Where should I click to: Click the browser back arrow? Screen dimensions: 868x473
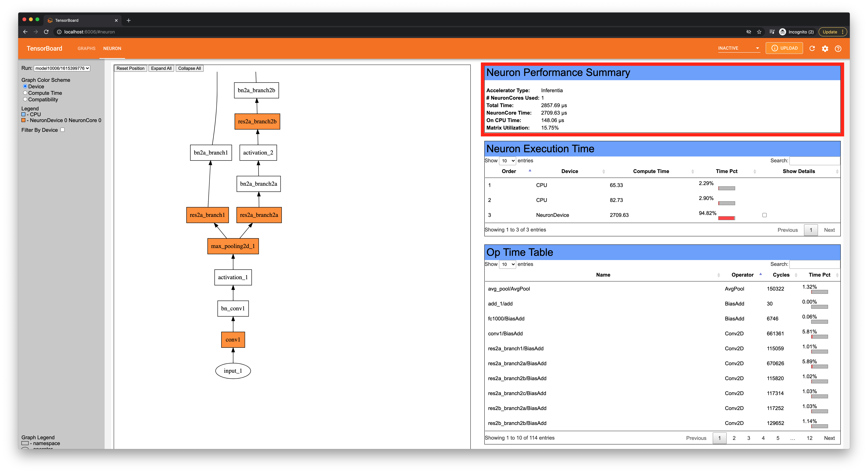(25, 32)
